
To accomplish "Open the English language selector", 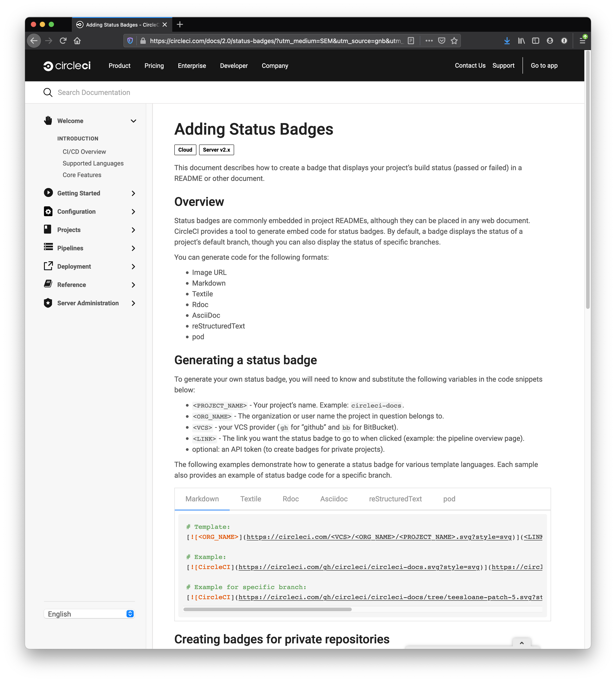I will point(89,614).
